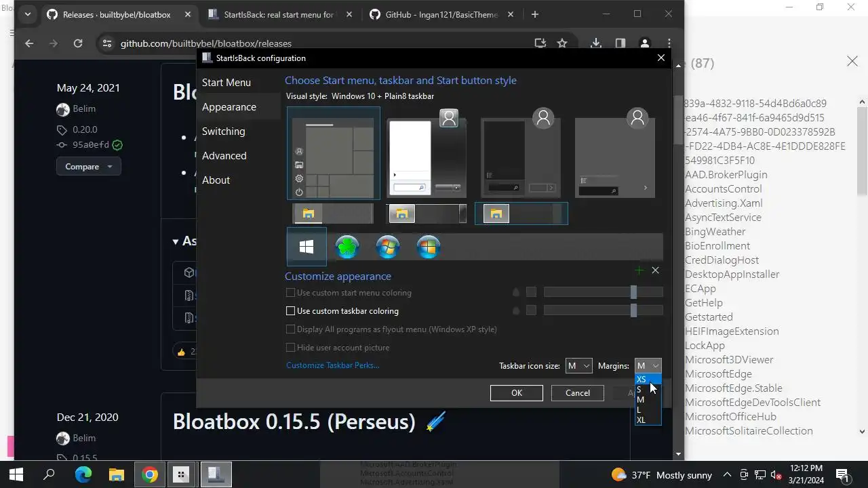Open a new Chrome tab

[535, 14]
